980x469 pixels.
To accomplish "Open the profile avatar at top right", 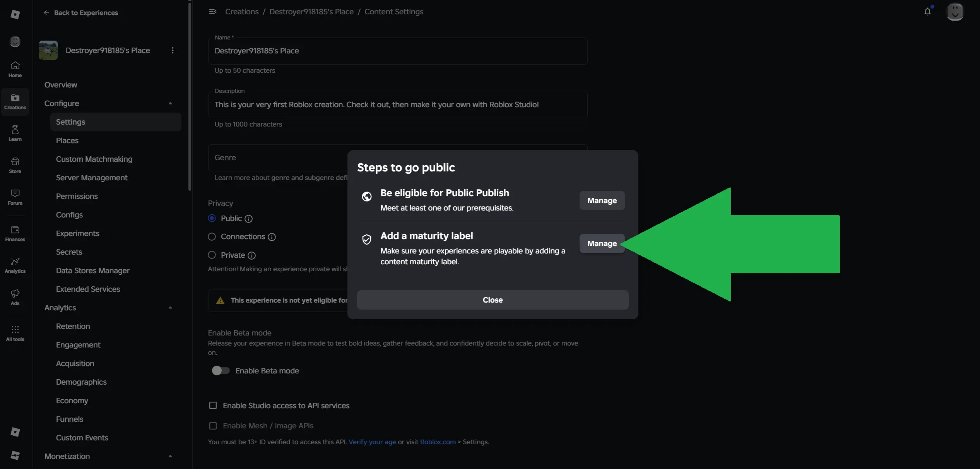I will 955,12.
